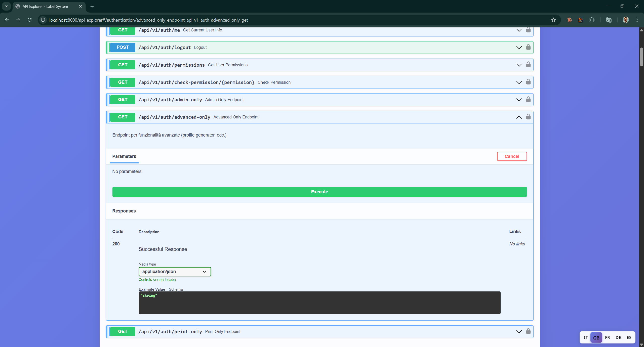Screen dimensions: 644x347
Task: Collapse the Advanced Only Endpoint chevron
Action: [x=519, y=117]
